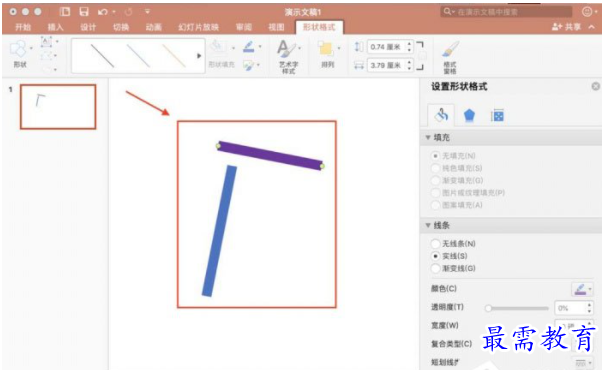The height and width of the screenshot is (370, 604).
Task: Click the 透明度 percentage field
Action: (x=570, y=308)
